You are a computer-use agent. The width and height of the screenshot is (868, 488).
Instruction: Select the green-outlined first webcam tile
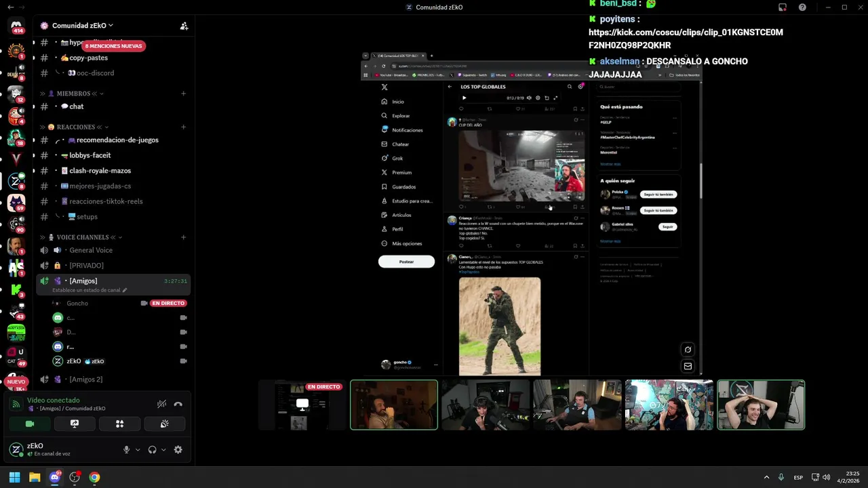[394, 405]
